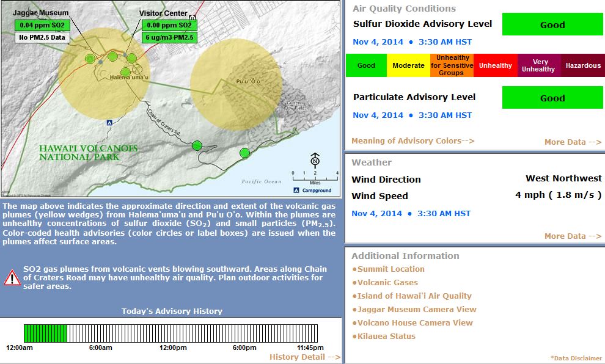The image size is (605, 364).
Task: Click the Halema'uma'u map label
Action: pyautogui.click(x=129, y=78)
